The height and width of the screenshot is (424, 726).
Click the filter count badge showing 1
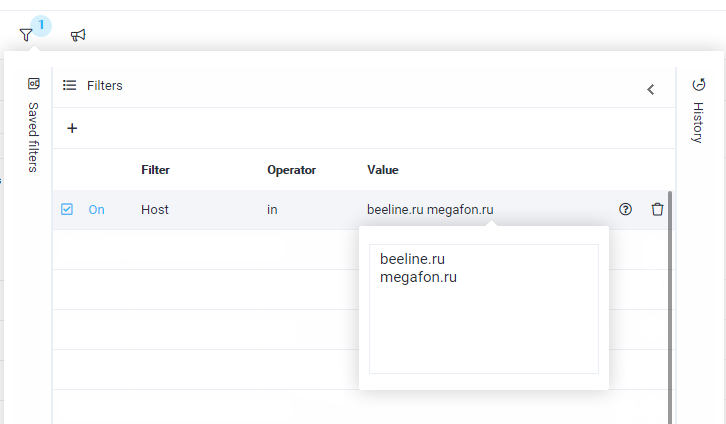click(x=41, y=25)
